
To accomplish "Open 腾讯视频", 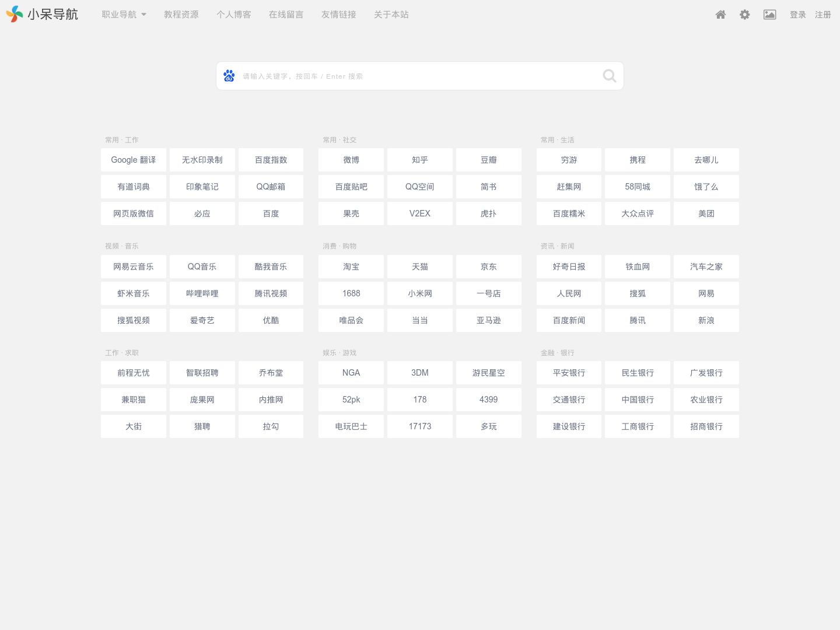I will 271,293.
